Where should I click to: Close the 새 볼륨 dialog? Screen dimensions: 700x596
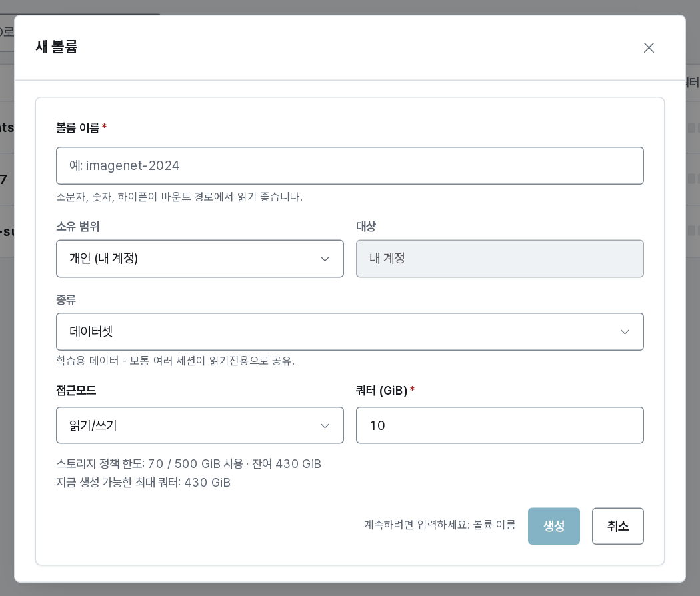(x=649, y=48)
